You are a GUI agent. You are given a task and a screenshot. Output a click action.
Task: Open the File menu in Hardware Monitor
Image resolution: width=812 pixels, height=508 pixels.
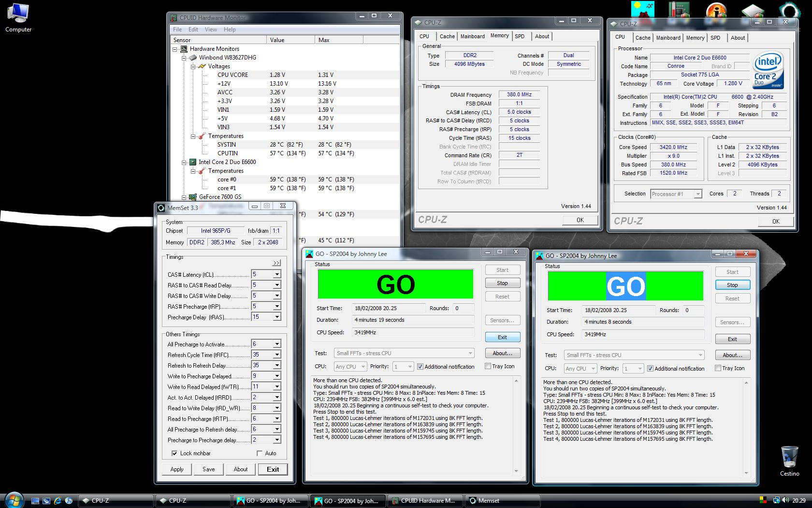[177, 30]
